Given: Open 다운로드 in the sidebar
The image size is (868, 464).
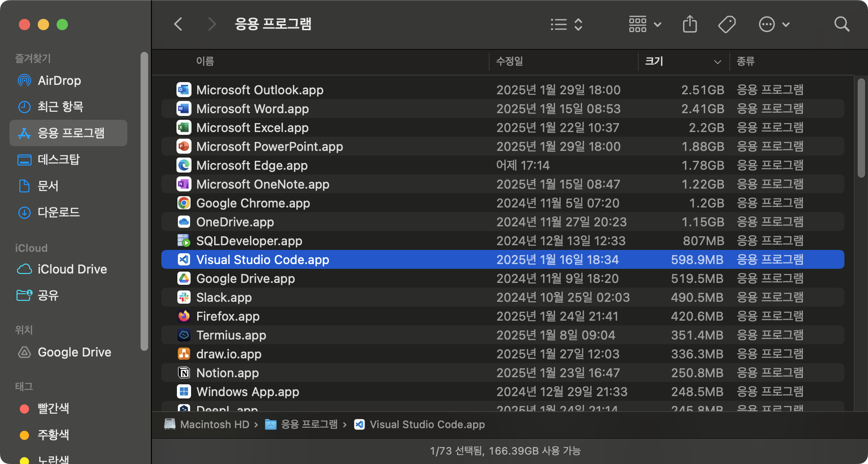Looking at the screenshot, I should coord(68,213).
